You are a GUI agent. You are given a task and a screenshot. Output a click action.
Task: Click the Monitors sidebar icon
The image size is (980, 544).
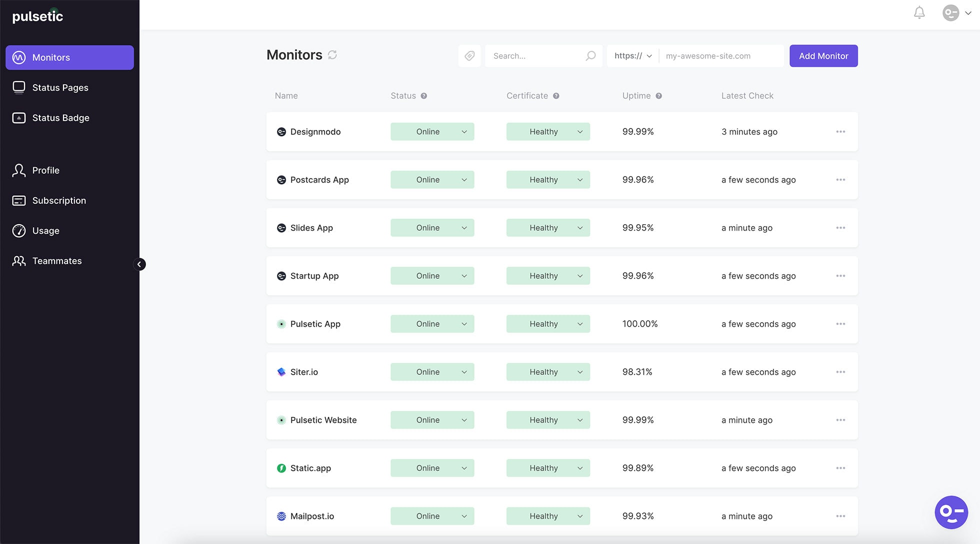point(18,57)
